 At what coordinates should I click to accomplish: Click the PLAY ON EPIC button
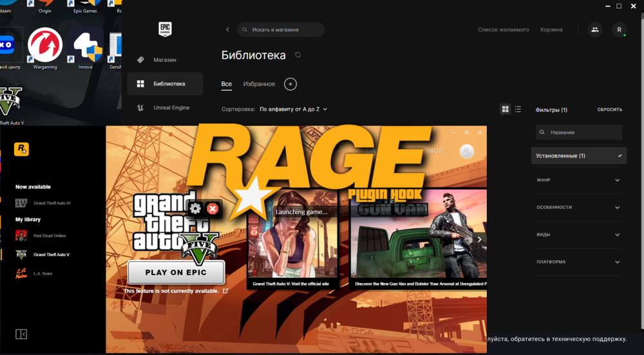[x=176, y=272]
